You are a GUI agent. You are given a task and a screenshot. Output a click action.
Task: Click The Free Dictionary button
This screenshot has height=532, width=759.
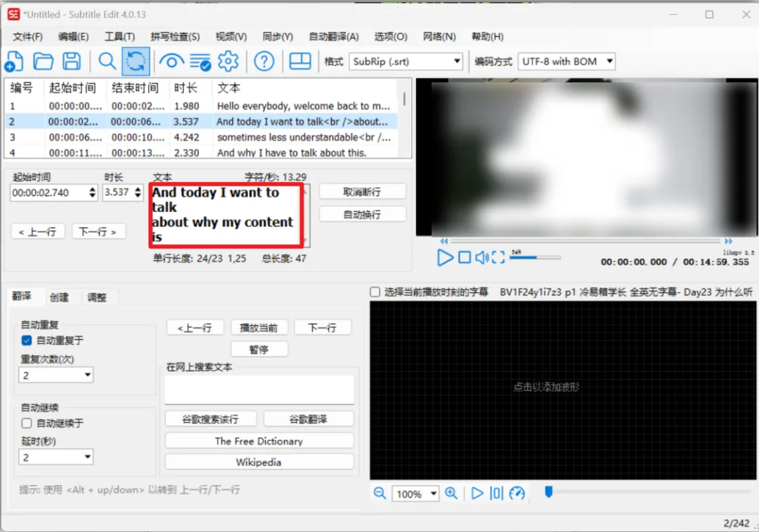[258, 440]
